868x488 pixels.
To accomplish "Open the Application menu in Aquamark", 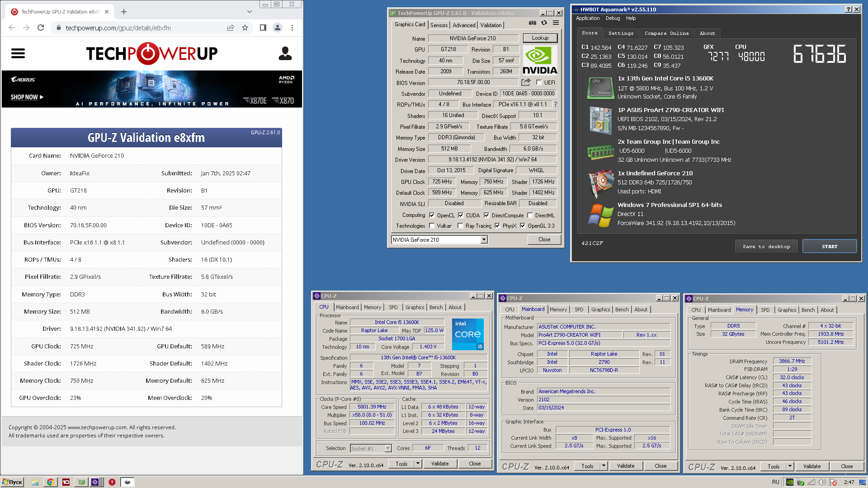I will coord(588,18).
